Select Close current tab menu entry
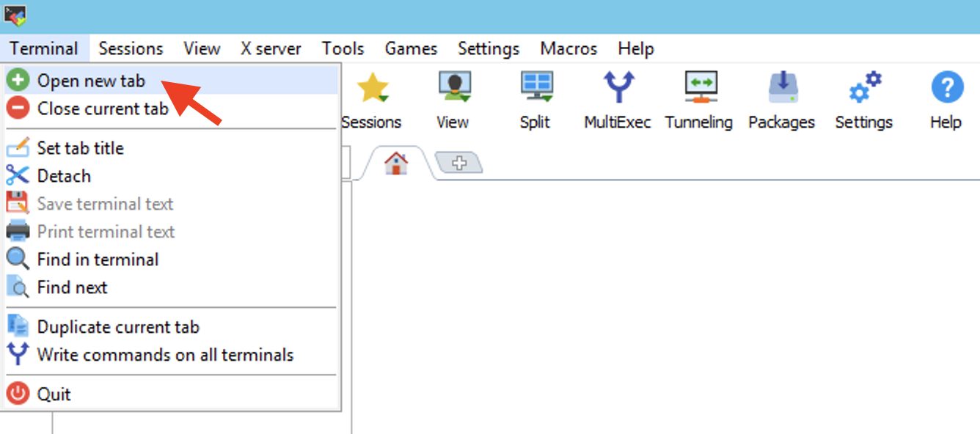Screen dimensions: 980x434 coord(103,108)
